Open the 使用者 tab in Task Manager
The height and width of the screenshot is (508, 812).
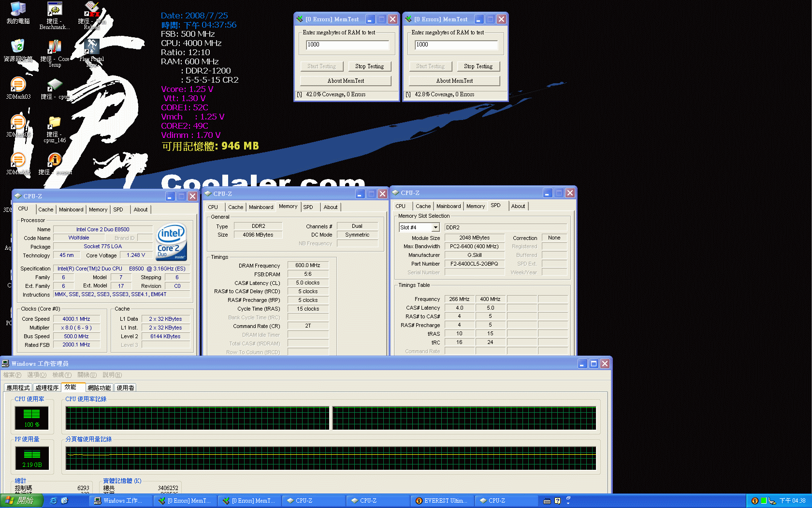pos(126,388)
